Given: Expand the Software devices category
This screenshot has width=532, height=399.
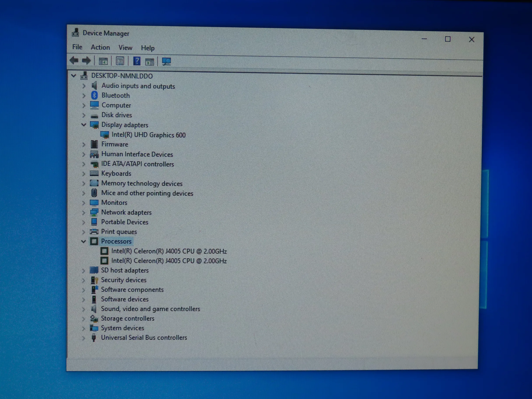Looking at the screenshot, I should [x=84, y=299].
